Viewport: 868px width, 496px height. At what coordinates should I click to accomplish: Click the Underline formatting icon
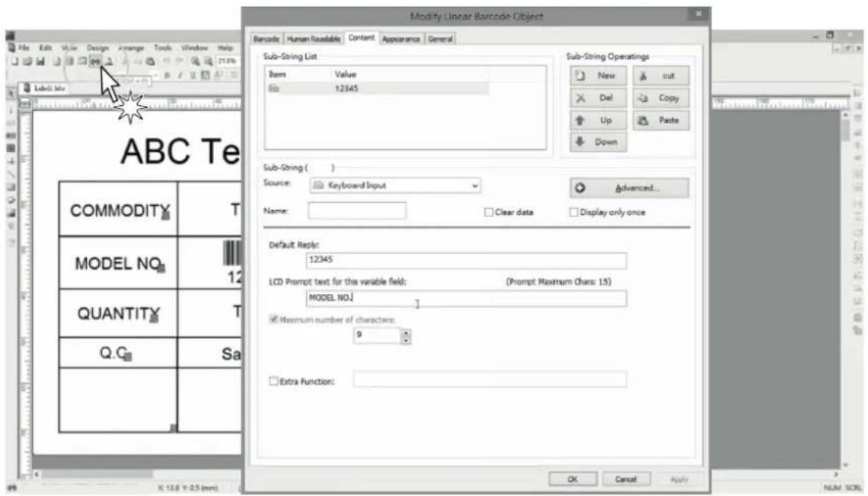point(193,75)
